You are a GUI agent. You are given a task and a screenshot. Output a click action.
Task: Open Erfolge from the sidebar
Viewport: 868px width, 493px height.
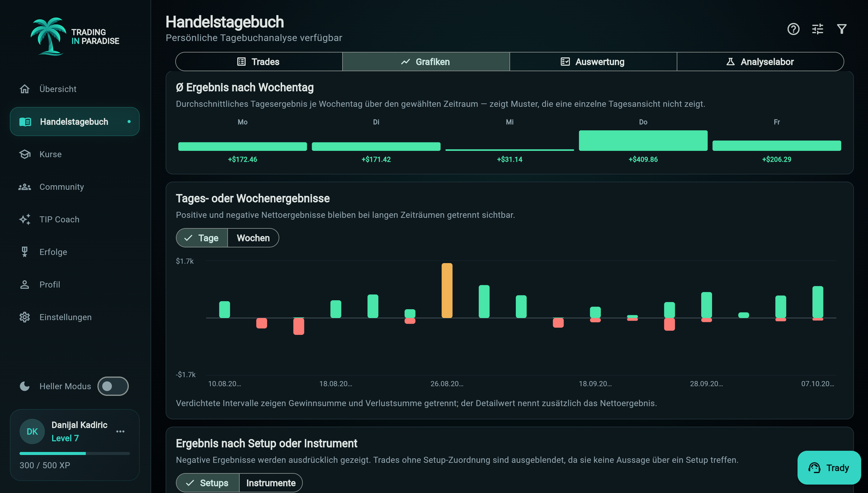click(75, 252)
